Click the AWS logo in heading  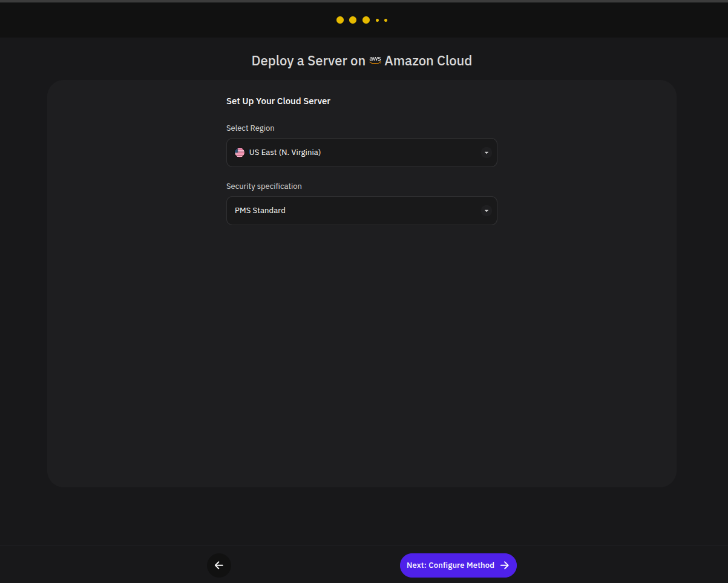(375, 61)
